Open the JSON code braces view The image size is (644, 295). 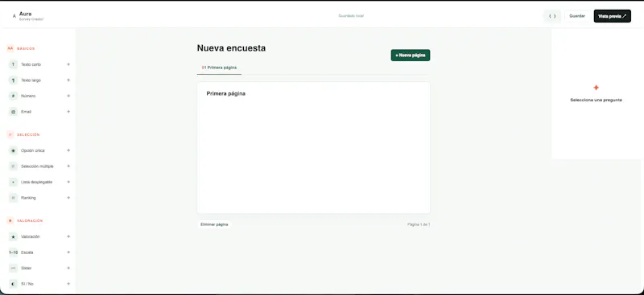pyautogui.click(x=552, y=16)
